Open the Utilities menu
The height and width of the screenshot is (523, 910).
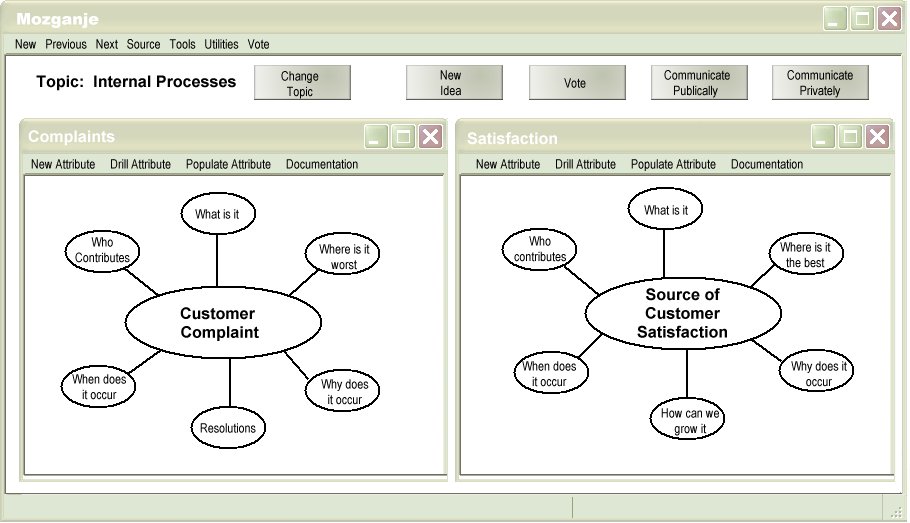[221, 44]
